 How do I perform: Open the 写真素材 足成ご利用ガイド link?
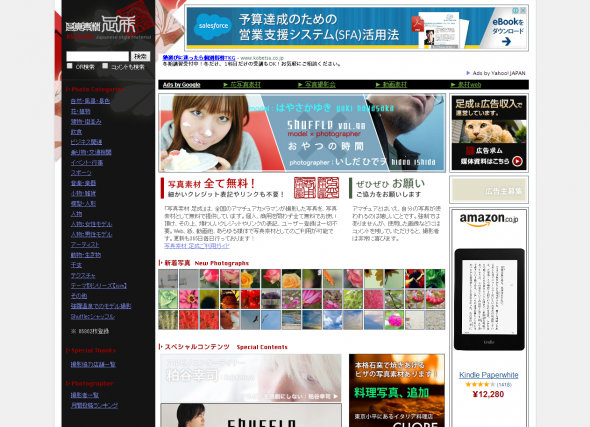pos(197,246)
